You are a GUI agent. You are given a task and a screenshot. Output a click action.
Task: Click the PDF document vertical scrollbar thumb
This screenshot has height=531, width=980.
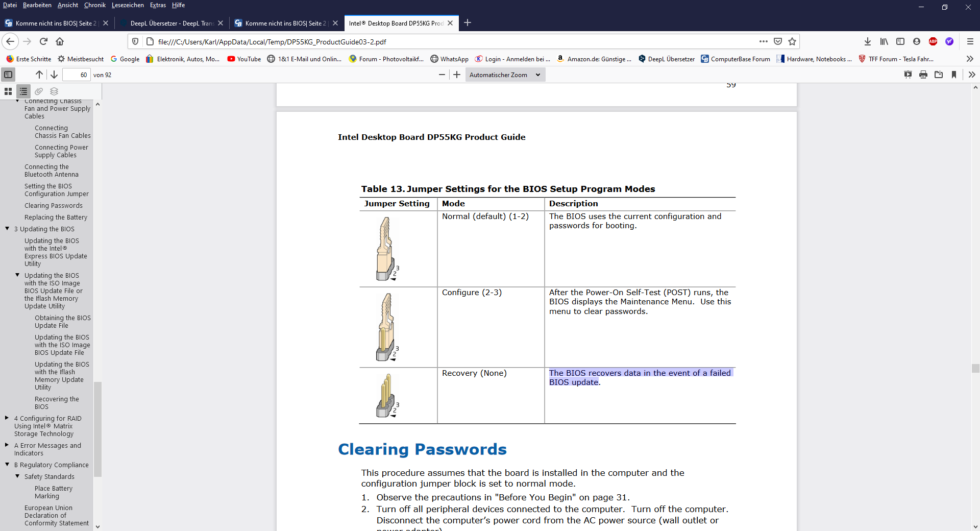(975, 368)
